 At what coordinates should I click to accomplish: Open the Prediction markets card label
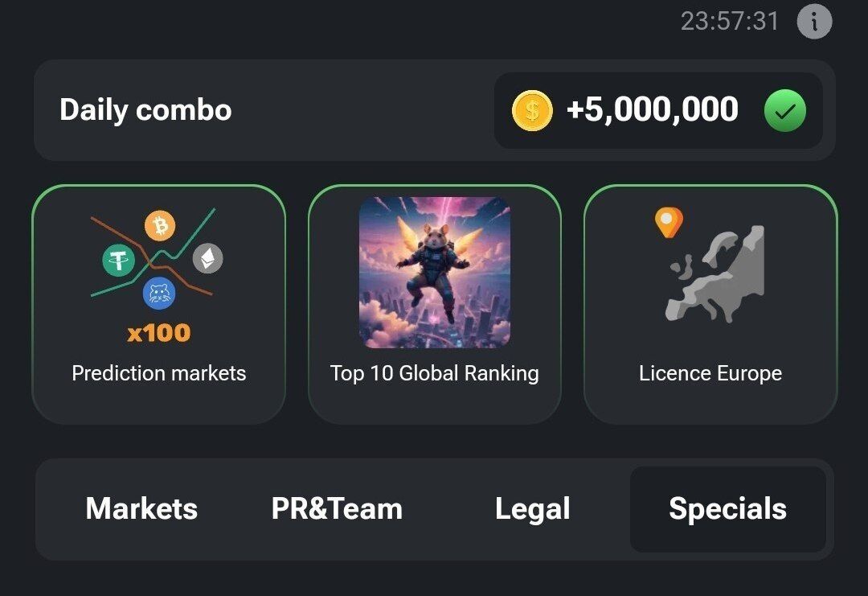[x=159, y=373]
